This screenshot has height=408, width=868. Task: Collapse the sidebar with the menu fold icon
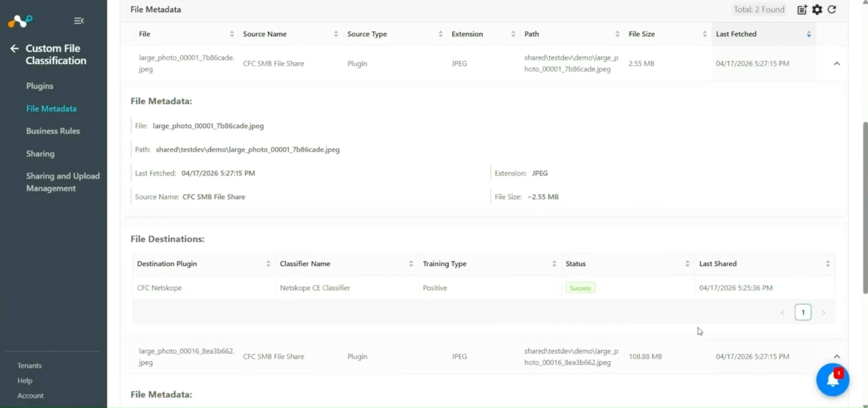79,21
